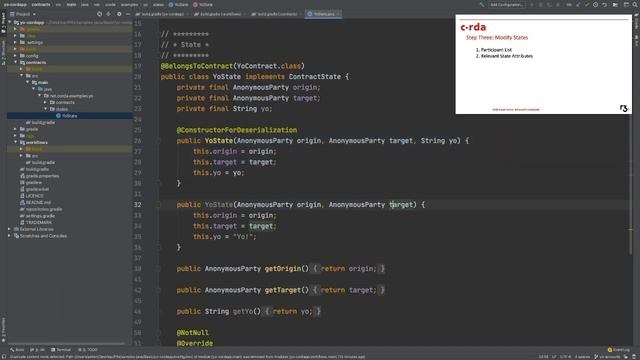Click the Expand/Collapse All icon in Project panel
The height and width of the screenshot is (360, 640).
click(x=109, y=14)
